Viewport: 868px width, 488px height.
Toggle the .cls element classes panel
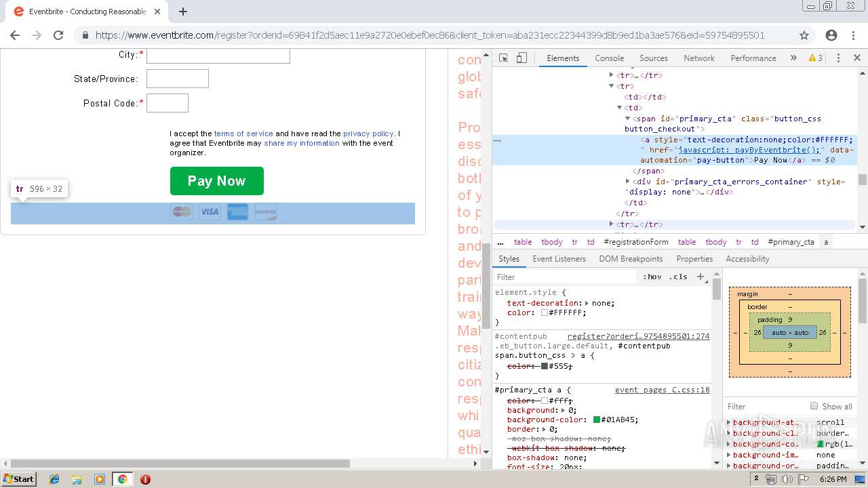click(x=678, y=277)
